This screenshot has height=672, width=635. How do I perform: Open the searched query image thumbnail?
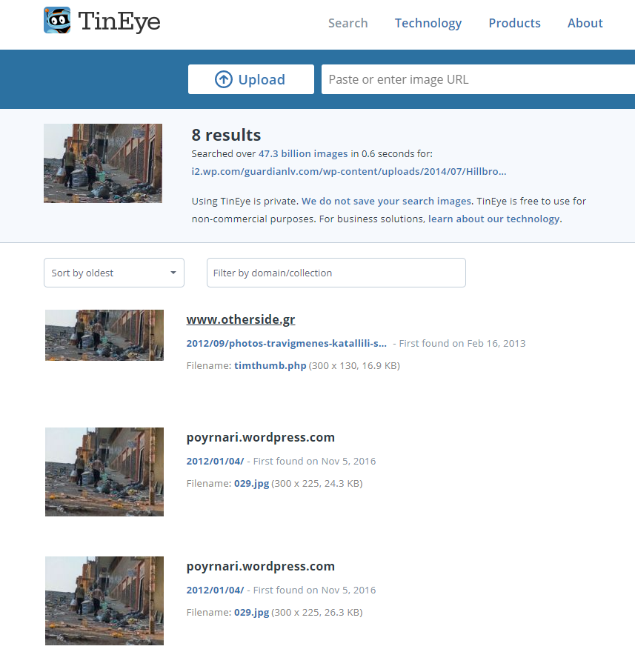coord(103,163)
